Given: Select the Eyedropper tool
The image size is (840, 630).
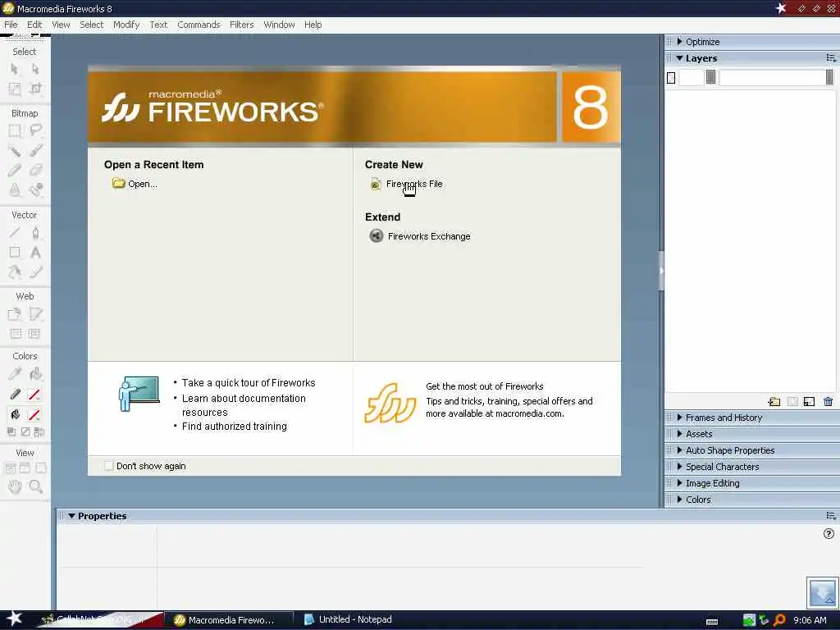Looking at the screenshot, I should [x=15, y=374].
